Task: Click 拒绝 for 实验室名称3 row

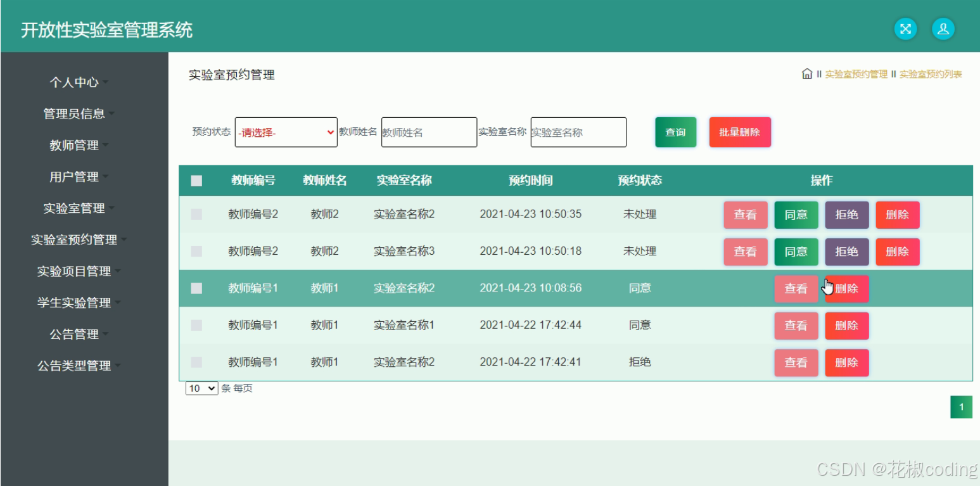Action: click(847, 252)
